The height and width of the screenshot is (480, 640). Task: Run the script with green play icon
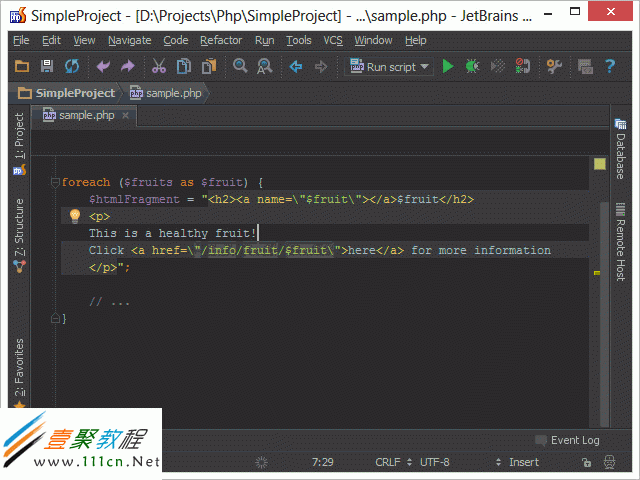point(448,66)
